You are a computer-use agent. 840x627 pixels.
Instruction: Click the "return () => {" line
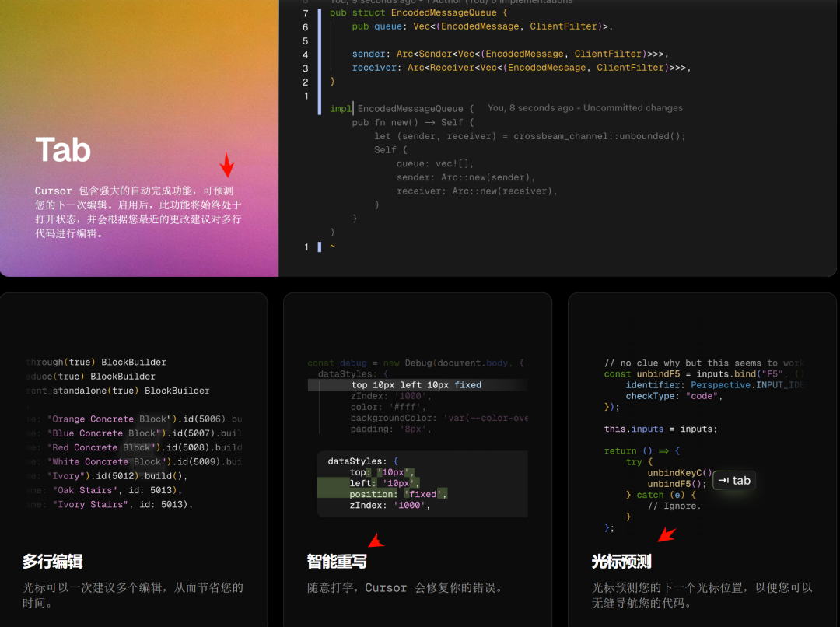[642, 450]
